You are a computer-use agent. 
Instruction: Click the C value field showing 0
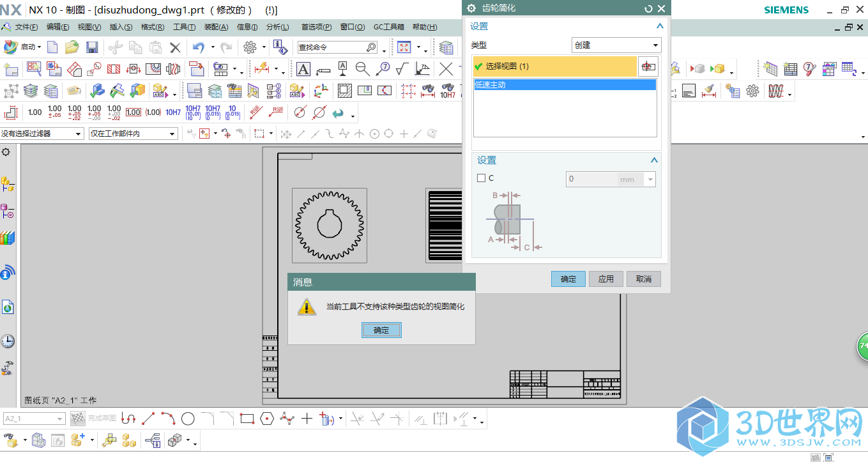(592, 180)
